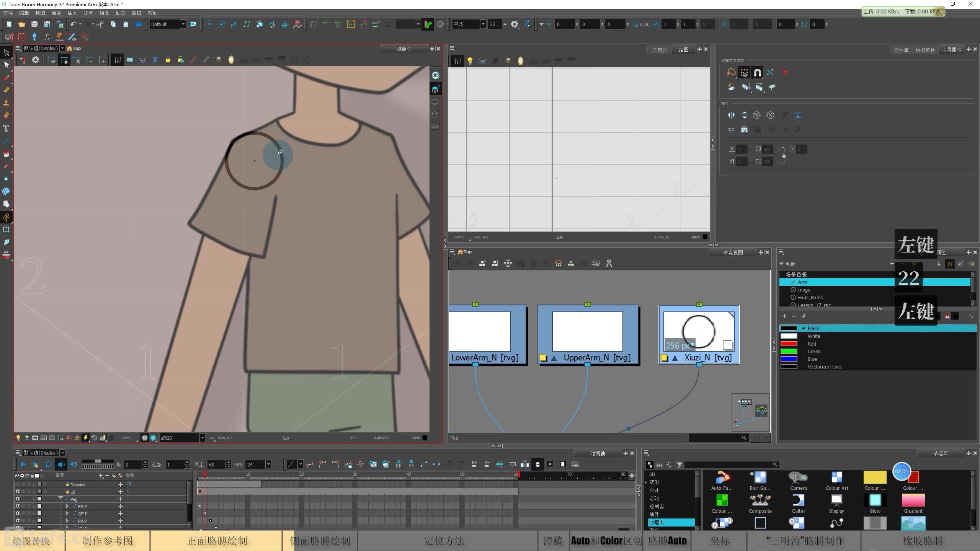
Task: Toggle Sound speaker icon in timeline toolbar
Action: pos(61,465)
